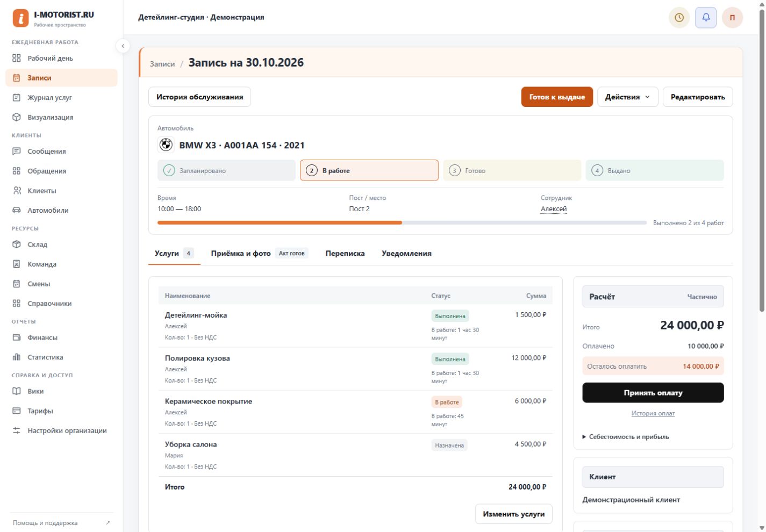Click the Записи breadcrumb link
The height and width of the screenshot is (532, 766).
(x=162, y=64)
